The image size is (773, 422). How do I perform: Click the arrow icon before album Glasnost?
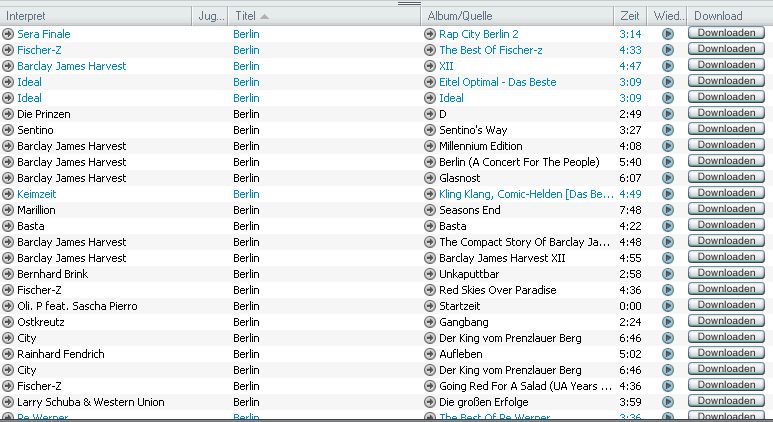point(429,178)
